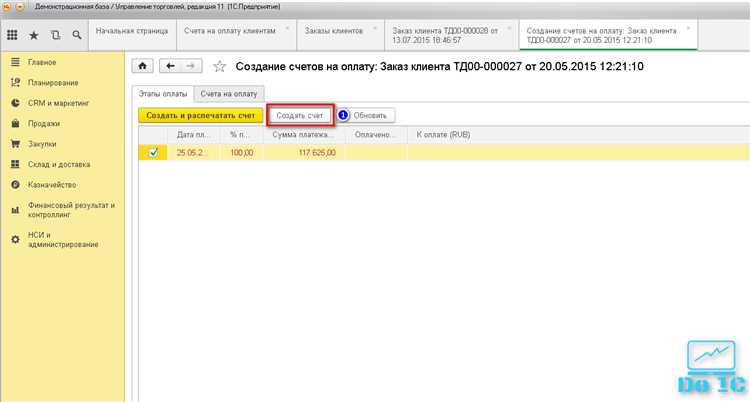Open the Главное section

click(x=42, y=62)
